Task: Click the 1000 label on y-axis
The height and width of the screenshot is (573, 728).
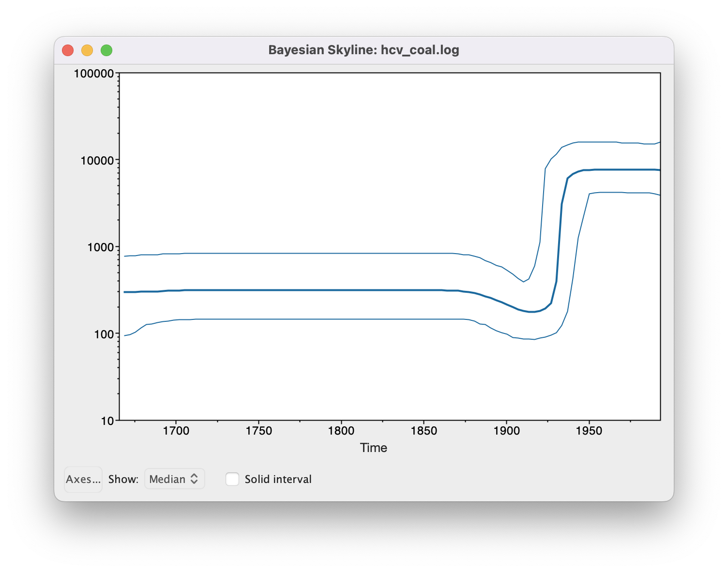Action: click(x=100, y=247)
